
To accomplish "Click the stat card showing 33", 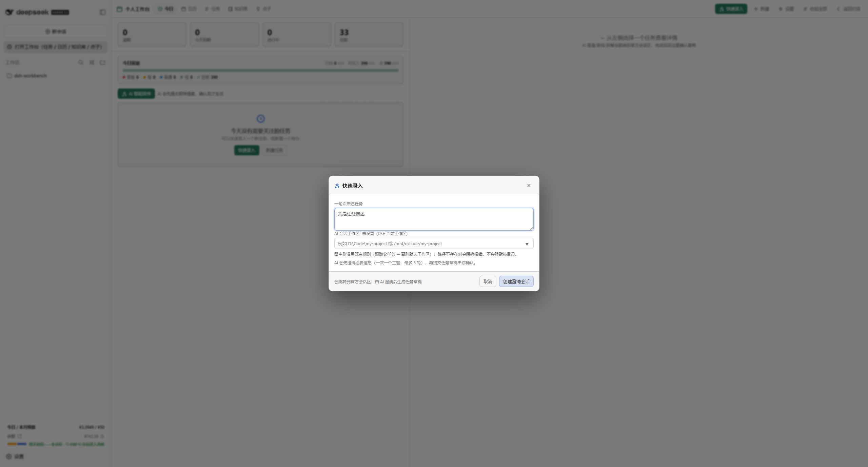I will coord(369,35).
